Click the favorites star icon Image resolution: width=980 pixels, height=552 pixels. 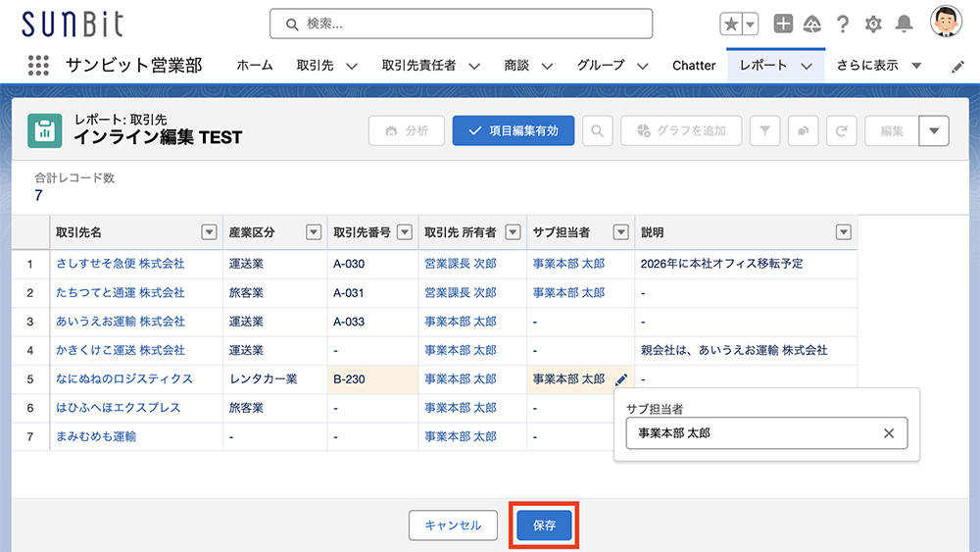pyautogui.click(x=731, y=25)
